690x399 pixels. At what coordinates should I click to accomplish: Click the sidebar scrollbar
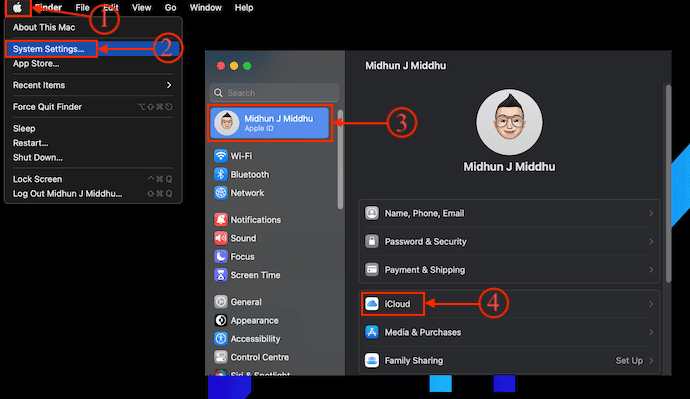tap(340, 159)
